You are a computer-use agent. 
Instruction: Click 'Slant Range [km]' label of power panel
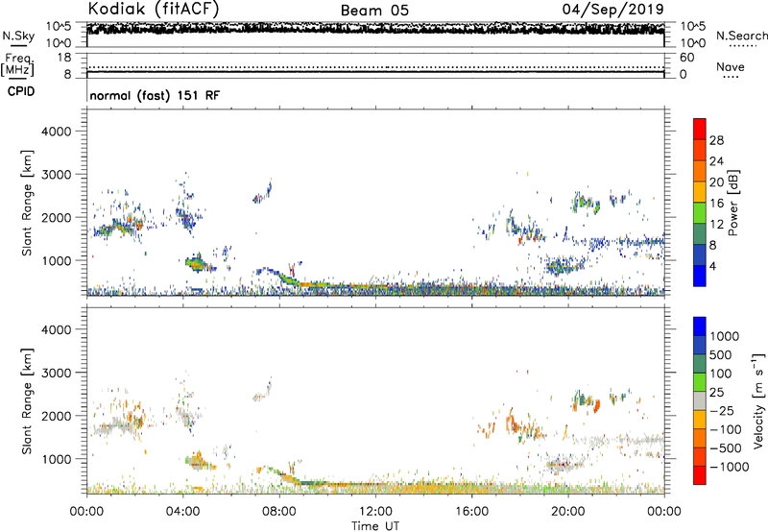pos(28,203)
